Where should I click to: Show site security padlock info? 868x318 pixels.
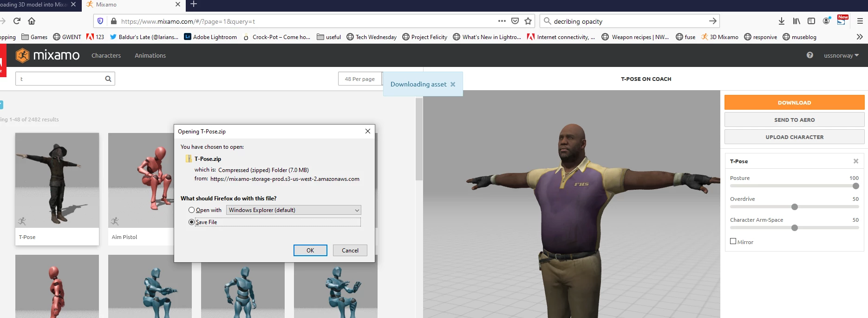[x=113, y=21]
